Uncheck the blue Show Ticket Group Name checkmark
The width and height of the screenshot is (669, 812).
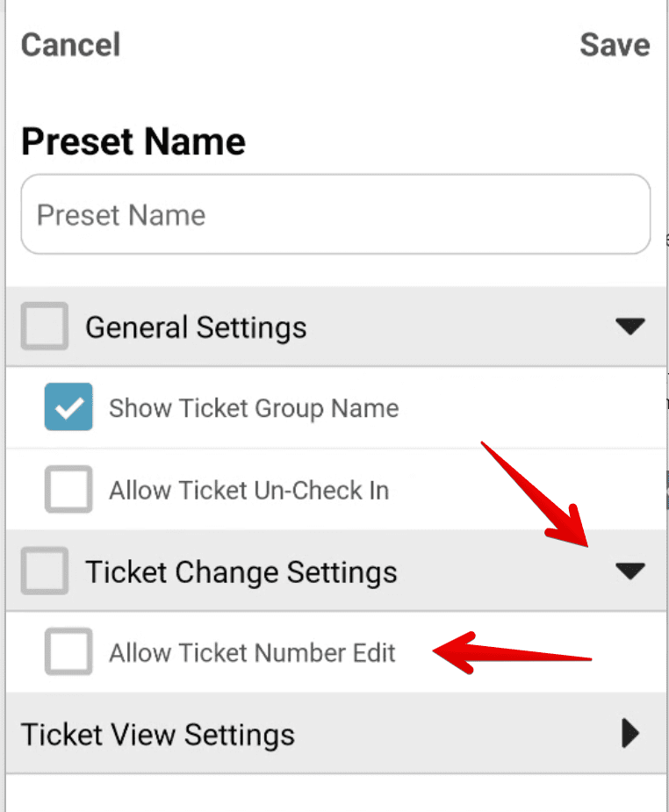pos(68,407)
